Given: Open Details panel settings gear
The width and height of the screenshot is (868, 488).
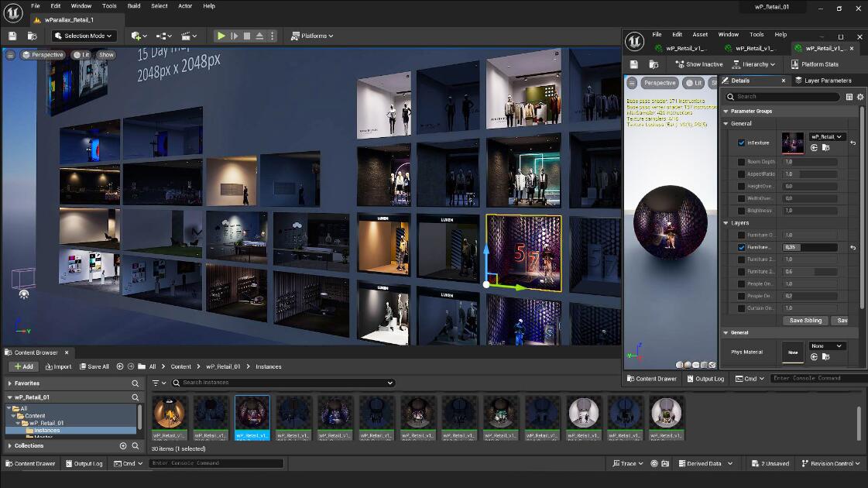Looking at the screenshot, I should point(859,97).
